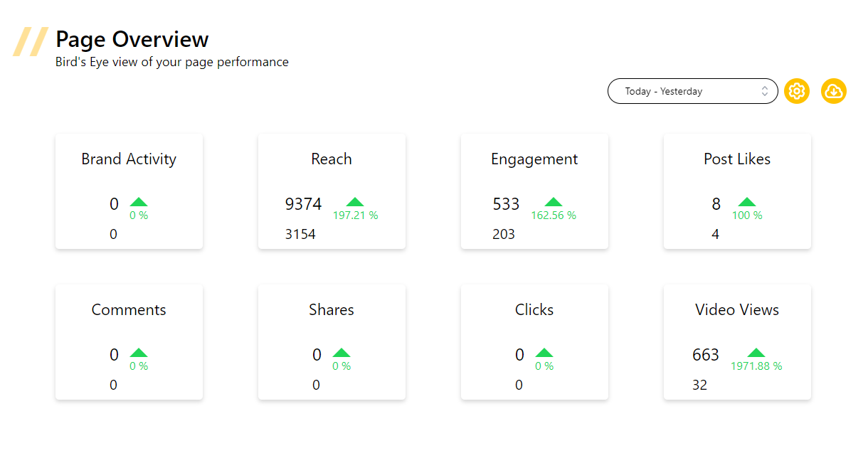Click Post Likes green trend arrow
Screen dimensions: 868x458
pyautogui.click(x=746, y=202)
